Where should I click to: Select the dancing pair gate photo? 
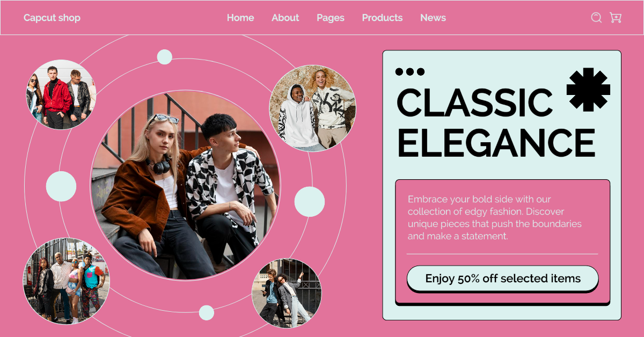pos(287,293)
